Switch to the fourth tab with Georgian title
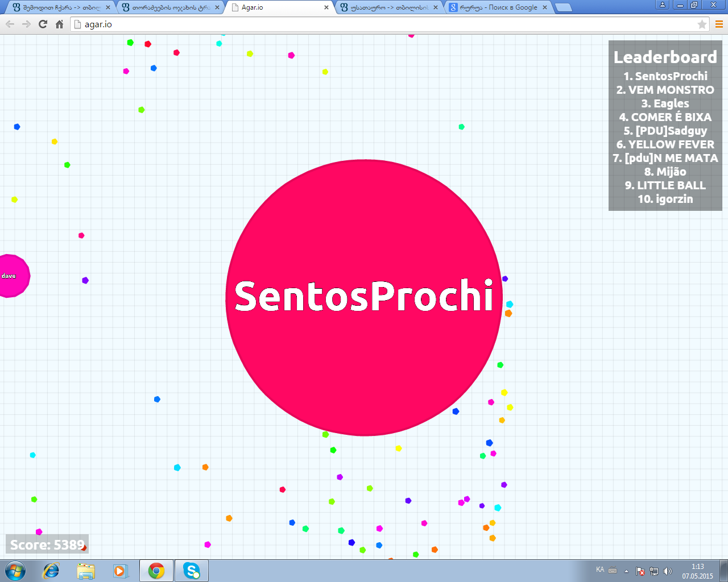The image size is (728, 582). [x=389, y=7]
